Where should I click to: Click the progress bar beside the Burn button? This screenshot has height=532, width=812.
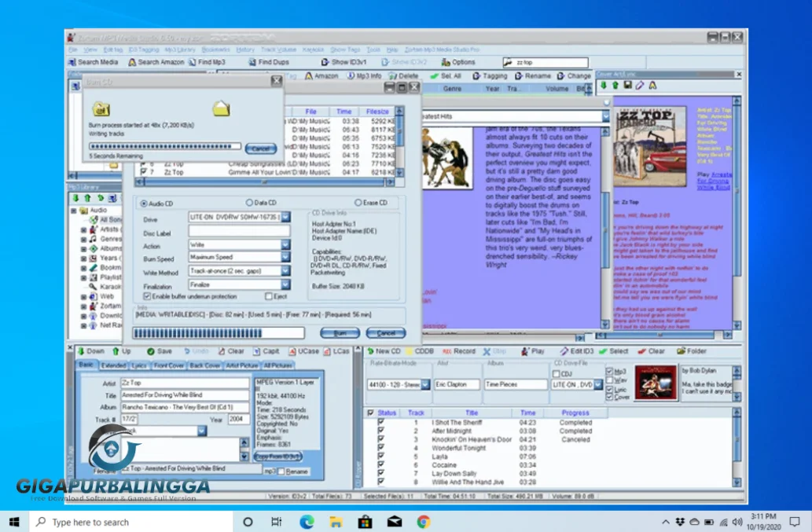(219, 332)
